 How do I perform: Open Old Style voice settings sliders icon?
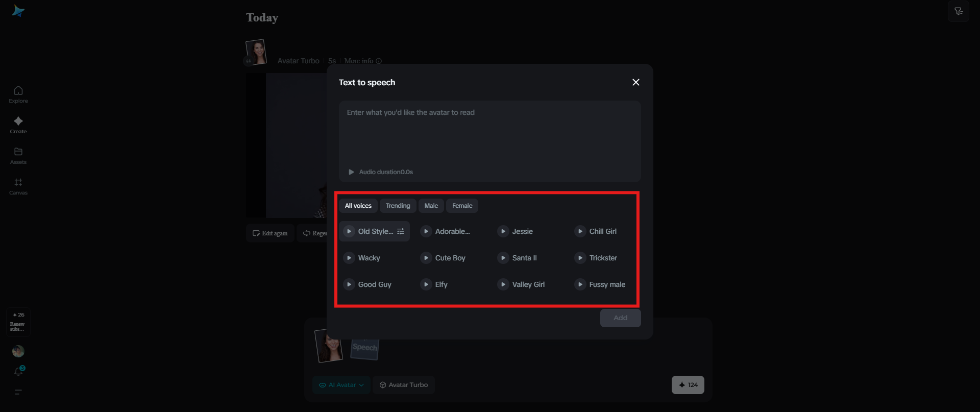click(401, 231)
